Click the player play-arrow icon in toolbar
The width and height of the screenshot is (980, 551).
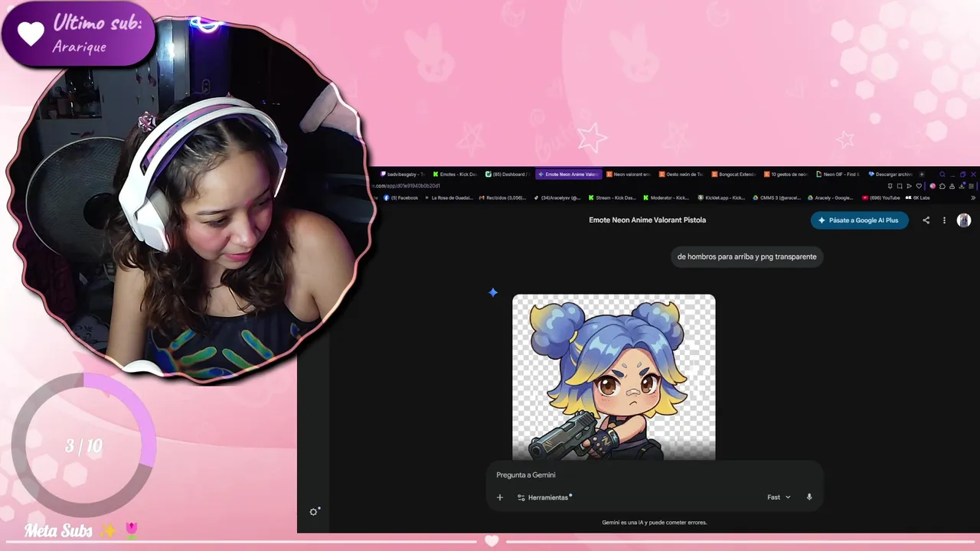click(910, 186)
